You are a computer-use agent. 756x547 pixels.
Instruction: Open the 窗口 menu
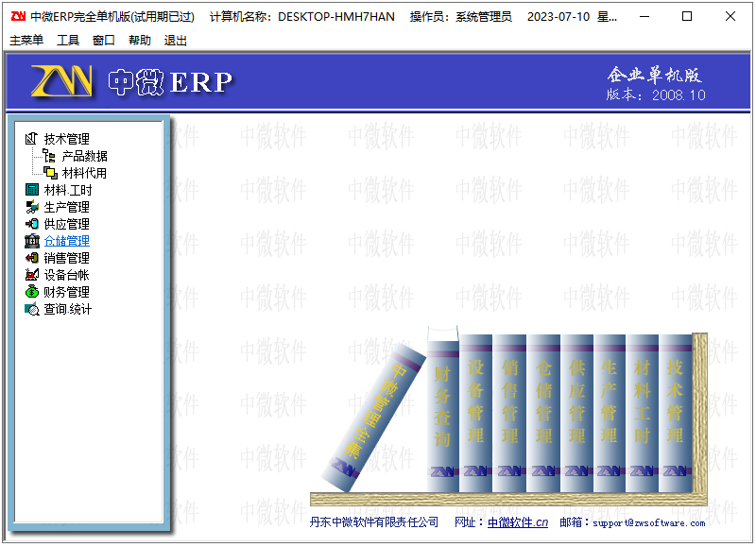(104, 40)
